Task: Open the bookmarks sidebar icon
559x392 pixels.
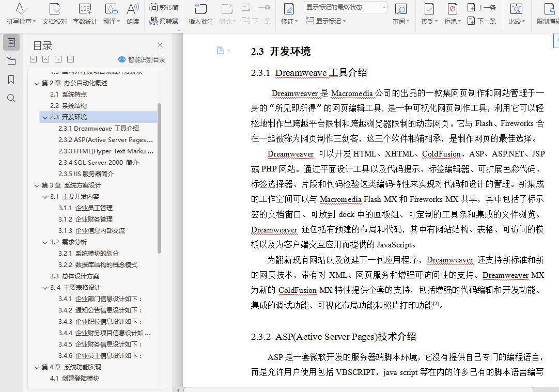Action: [x=11, y=80]
